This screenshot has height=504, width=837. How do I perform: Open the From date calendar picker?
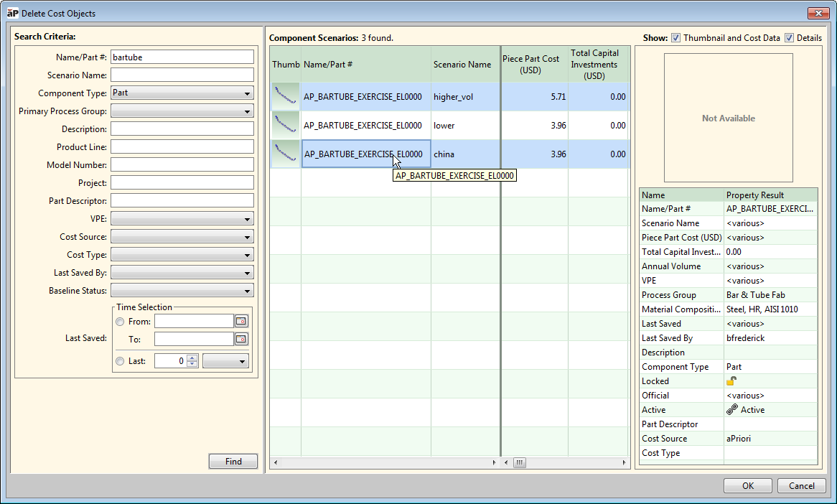[241, 322]
